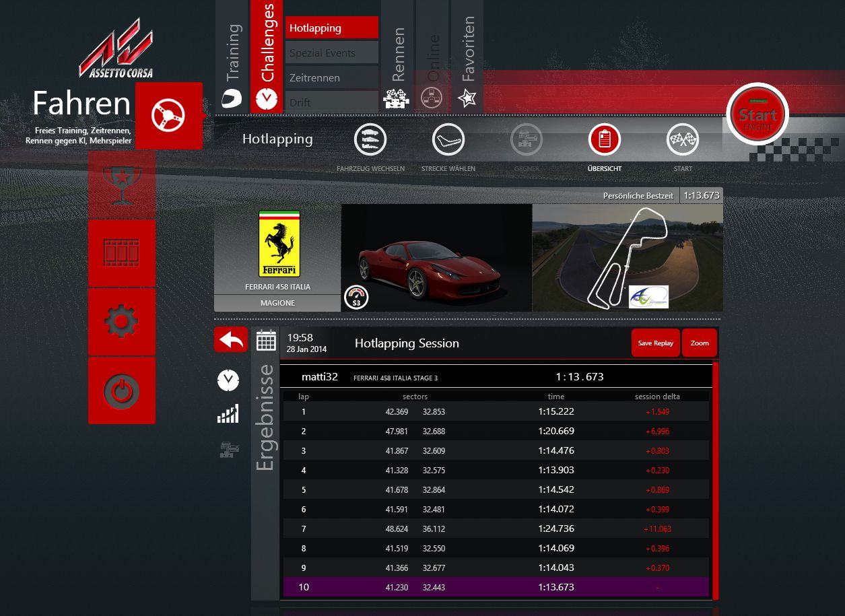The image size is (845, 616).
Task: Open the calendar session date icon
Action: [266, 341]
